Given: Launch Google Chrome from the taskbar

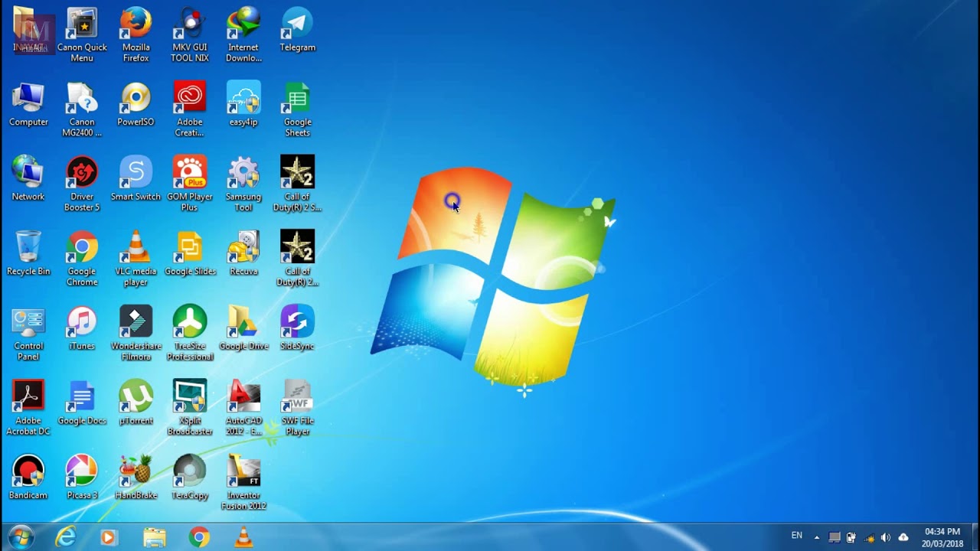Looking at the screenshot, I should coord(199,538).
